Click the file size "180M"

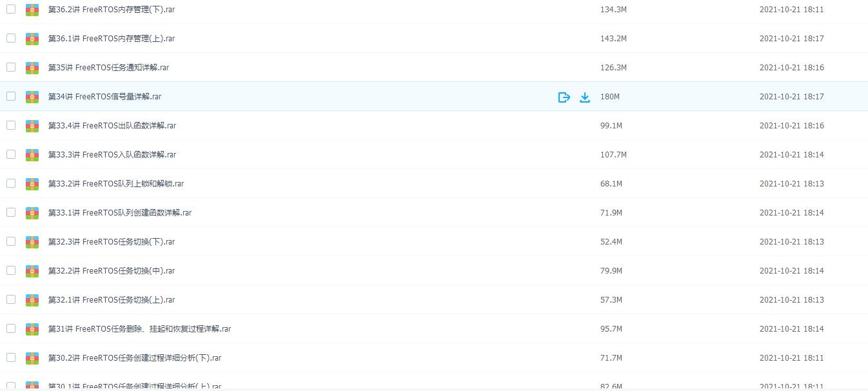(610, 97)
